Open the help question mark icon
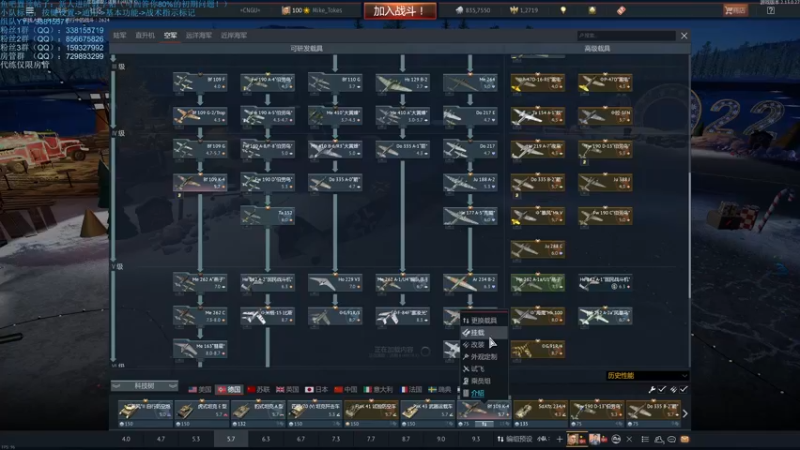 [770, 10]
